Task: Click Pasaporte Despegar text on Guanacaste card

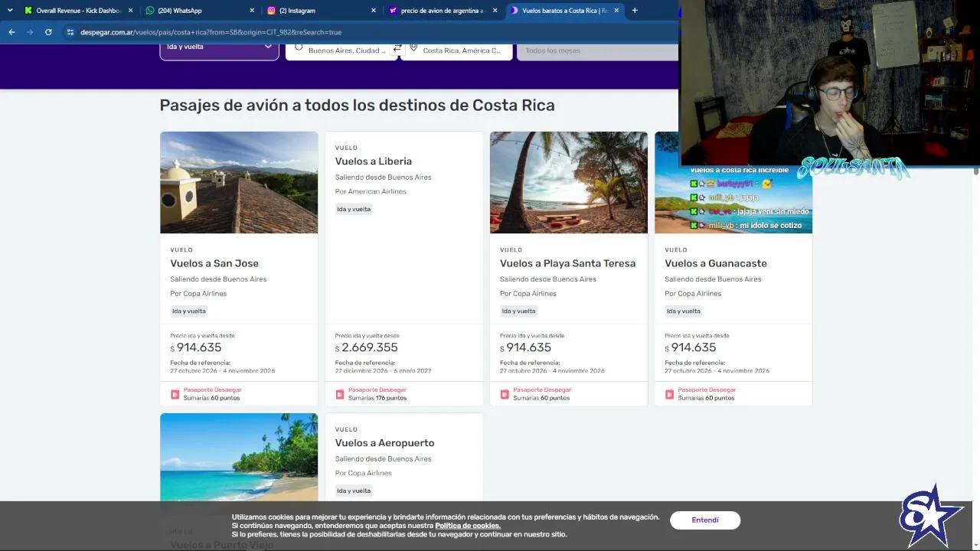Action: [707, 390]
